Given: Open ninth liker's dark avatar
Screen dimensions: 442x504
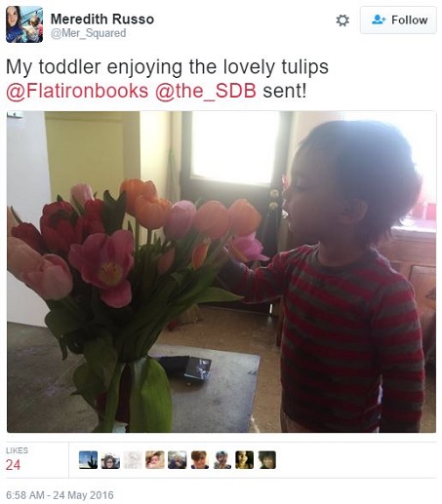Looking at the screenshot, I should (x=267, y=460).
